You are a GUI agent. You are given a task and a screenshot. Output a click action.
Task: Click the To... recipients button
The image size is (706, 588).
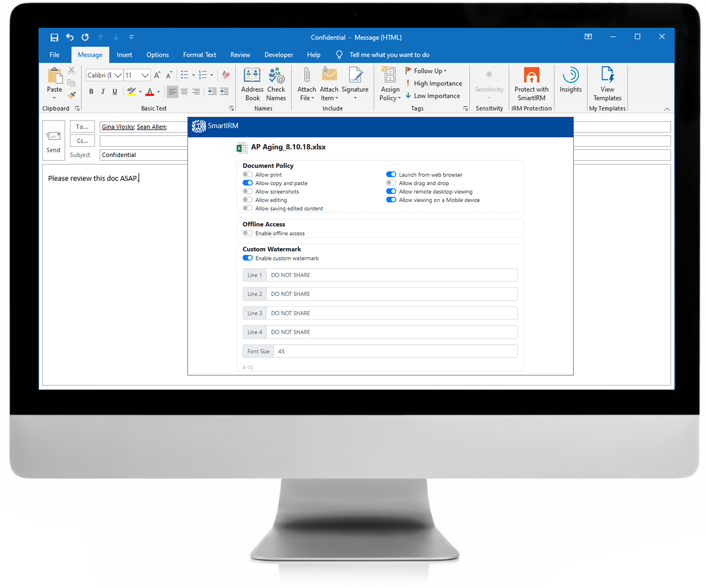[82, 127]
